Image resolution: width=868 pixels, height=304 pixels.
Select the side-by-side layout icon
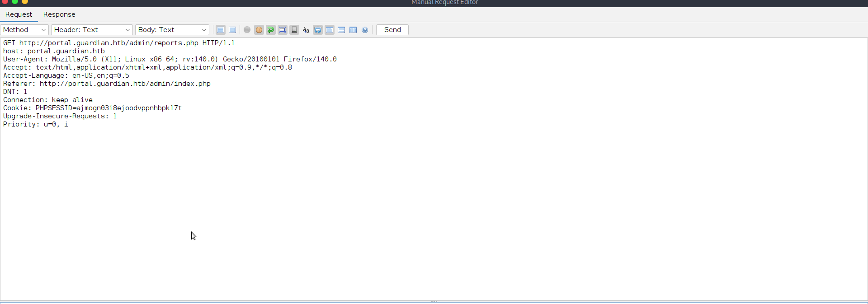[x=353, y=30]
